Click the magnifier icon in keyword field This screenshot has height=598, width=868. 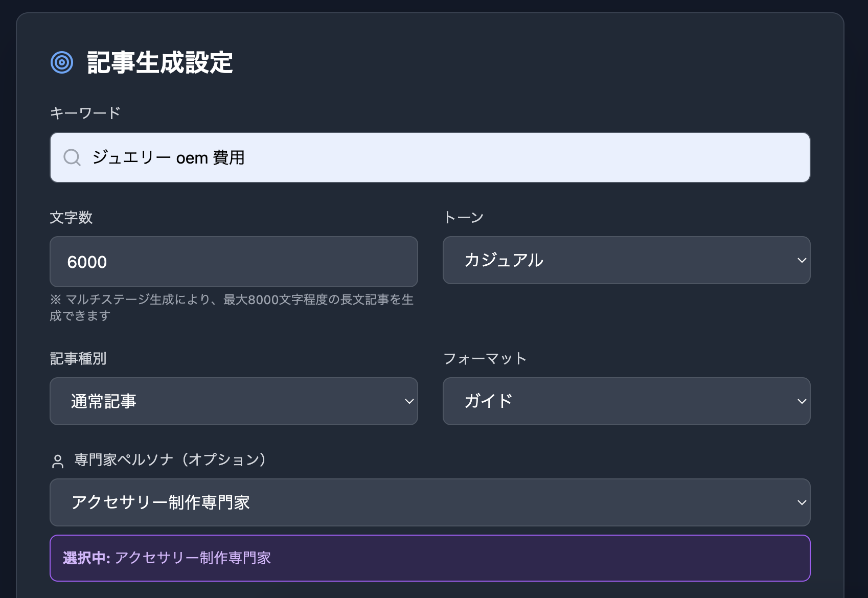(x=72, y=157)
